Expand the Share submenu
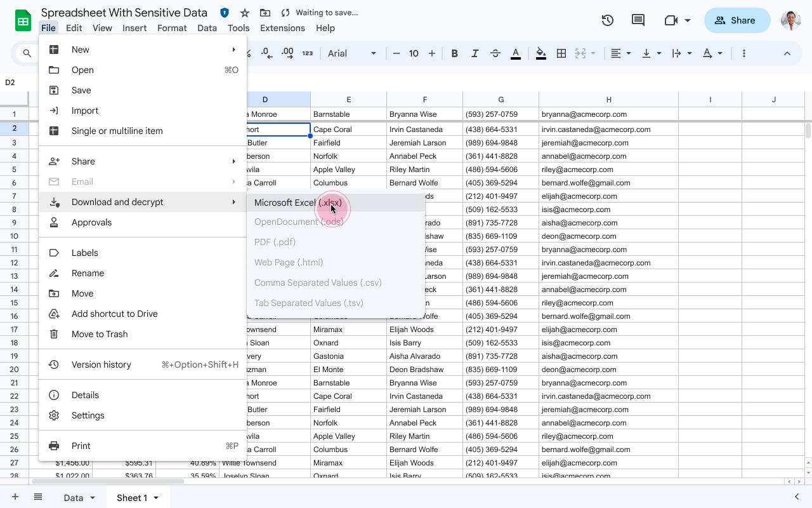Viewport: 812px width, 508px height. [x=143, y=161]
